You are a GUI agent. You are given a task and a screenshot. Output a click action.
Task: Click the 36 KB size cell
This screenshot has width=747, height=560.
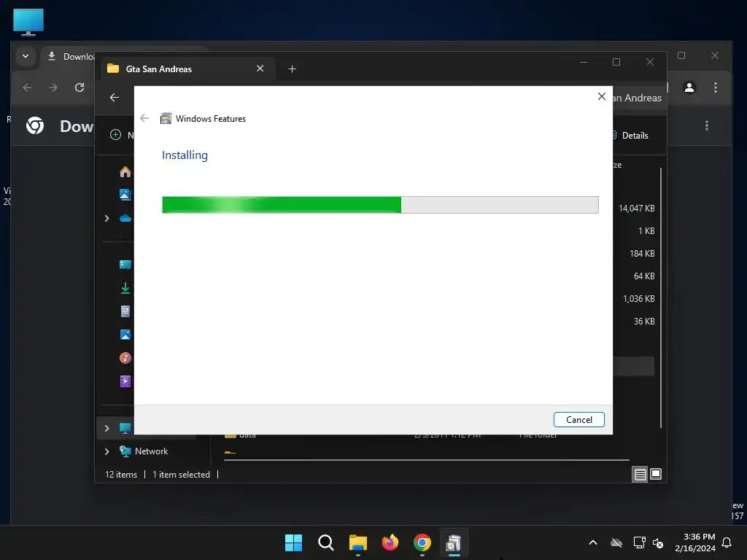point(644,322)
